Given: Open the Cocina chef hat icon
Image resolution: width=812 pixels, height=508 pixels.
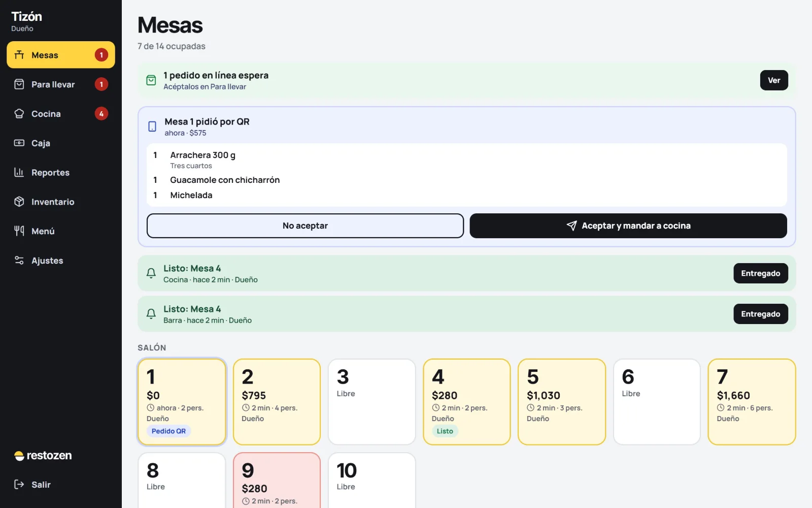Looking at the screenshot, I should coord(19,114).
